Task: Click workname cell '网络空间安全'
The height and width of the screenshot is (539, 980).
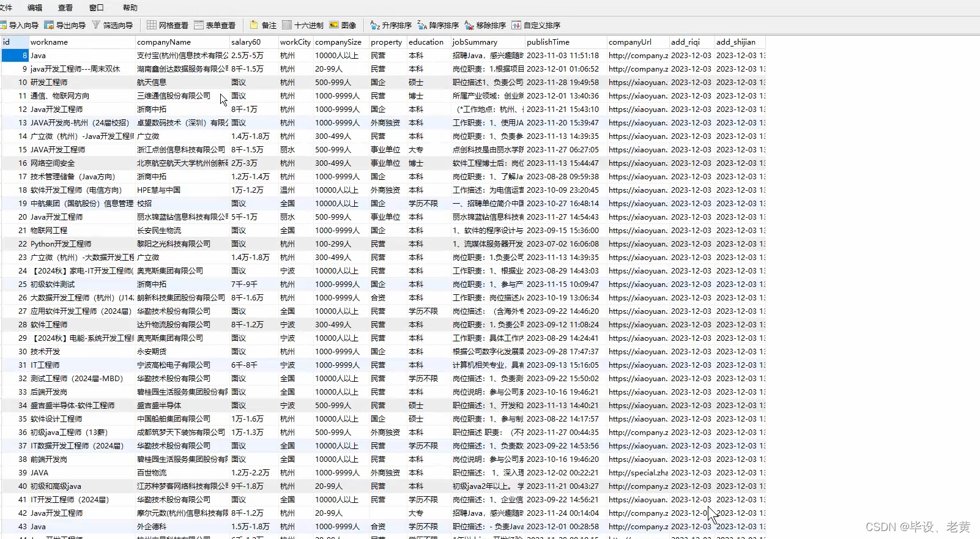Action: 82,163
